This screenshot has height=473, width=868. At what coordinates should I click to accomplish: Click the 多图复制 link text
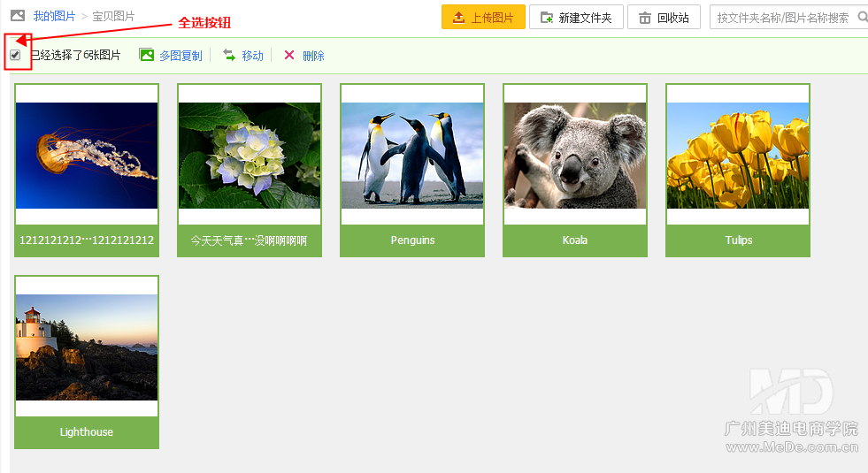(181, 56)
